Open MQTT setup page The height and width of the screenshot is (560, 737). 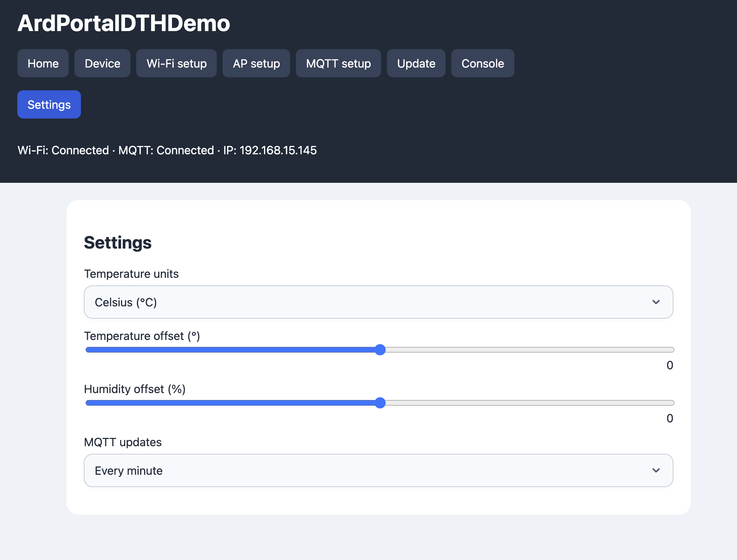(338, 63)
